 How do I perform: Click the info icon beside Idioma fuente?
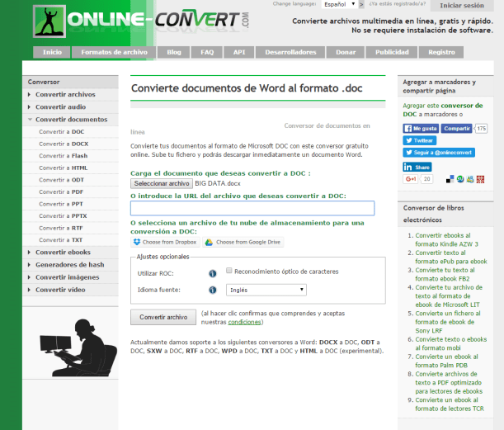tap(213, 290)
